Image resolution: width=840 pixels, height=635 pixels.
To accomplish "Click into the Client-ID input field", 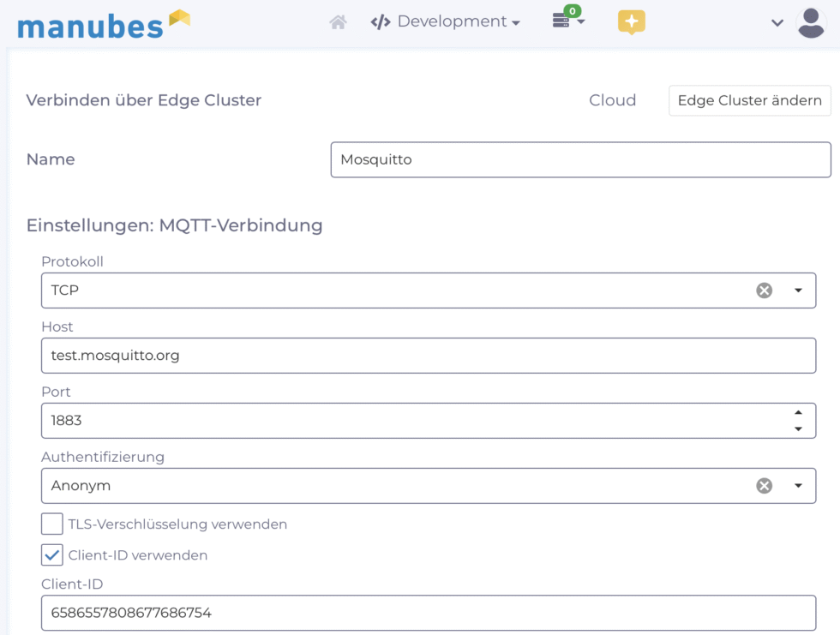I will [428, 613].
